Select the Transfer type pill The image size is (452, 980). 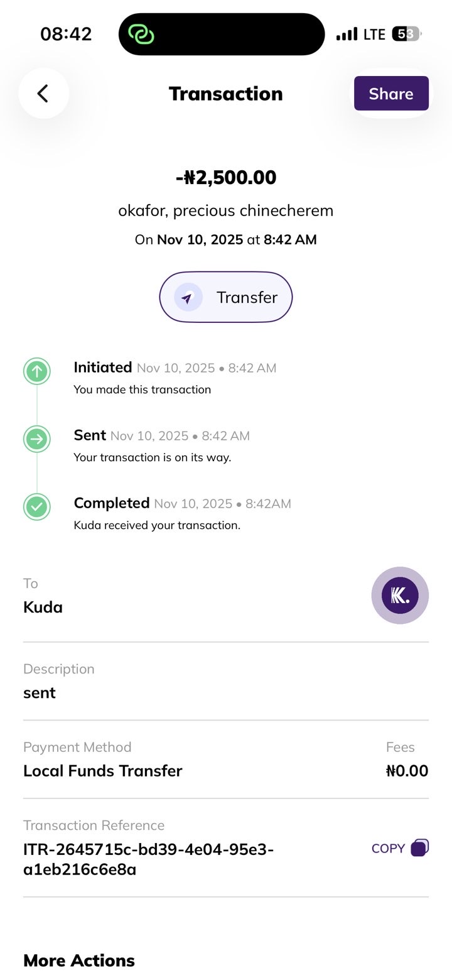pyautogui.click(x=226, y=297)
